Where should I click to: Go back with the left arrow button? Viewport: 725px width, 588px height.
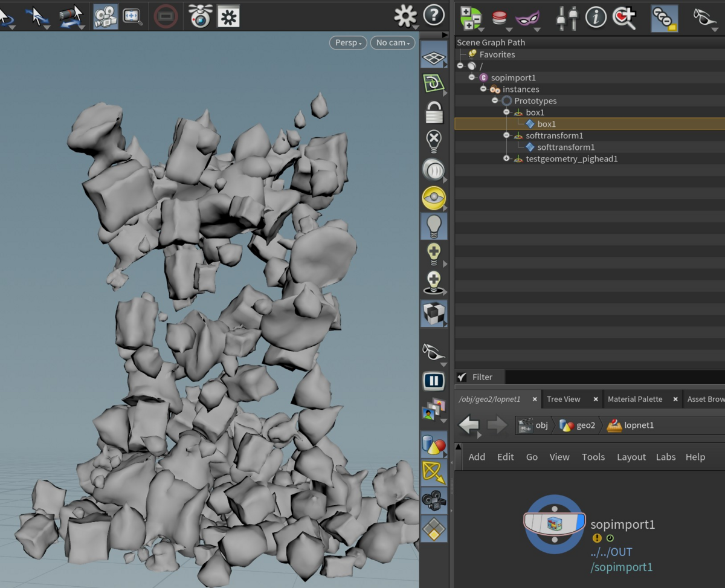(469, 425)
